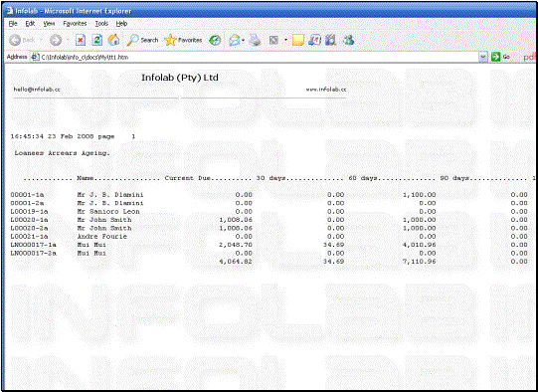This screenshot has width=538, height=392.
Task: Click the 30 days column header
Action: 271,178
